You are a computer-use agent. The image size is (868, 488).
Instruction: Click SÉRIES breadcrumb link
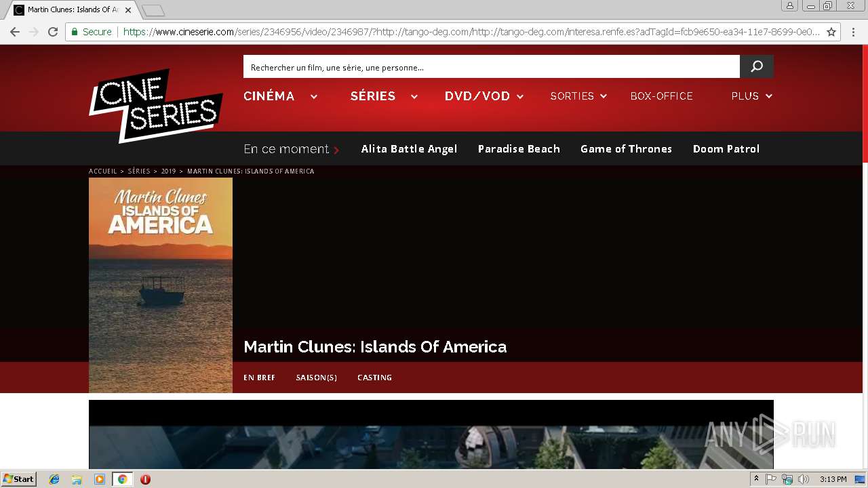(x=139, y=171)
